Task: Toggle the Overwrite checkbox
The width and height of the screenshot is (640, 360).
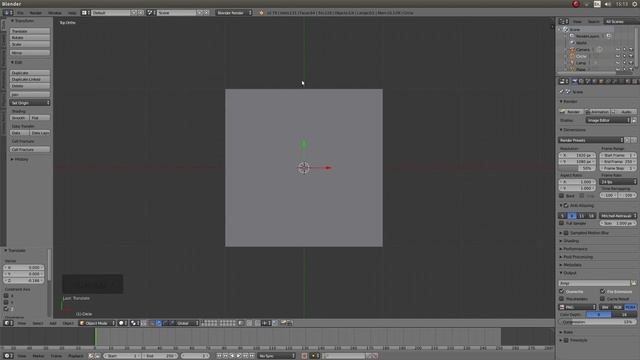Action: 562,291
